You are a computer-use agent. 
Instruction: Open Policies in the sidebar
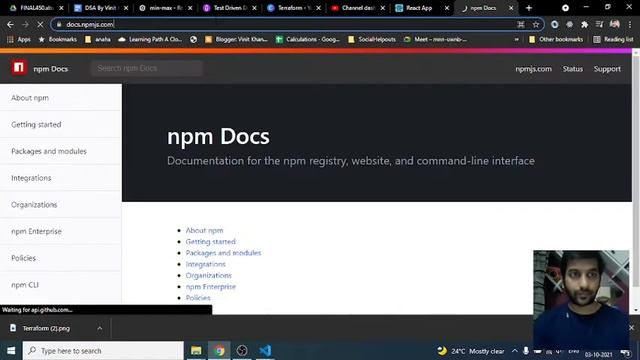tap(61, 258)
